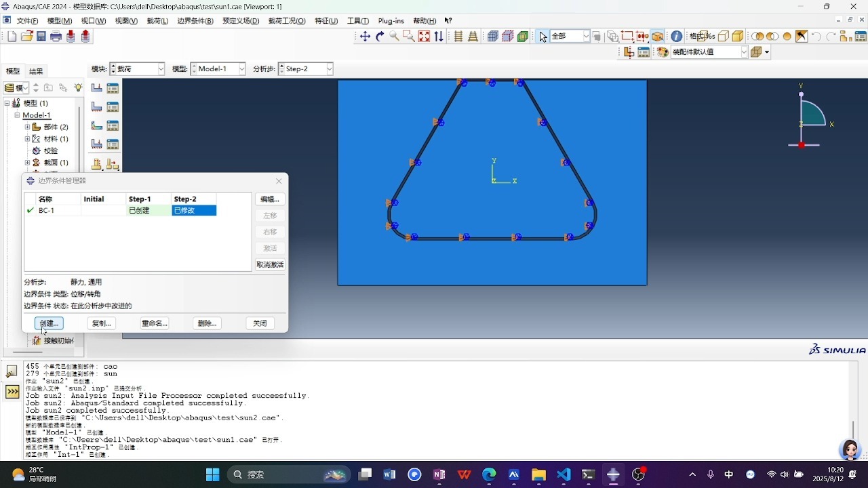Click the command line interface icon
Screen dimensions: 868x488
pyautogui.click(x=12, y=392)
